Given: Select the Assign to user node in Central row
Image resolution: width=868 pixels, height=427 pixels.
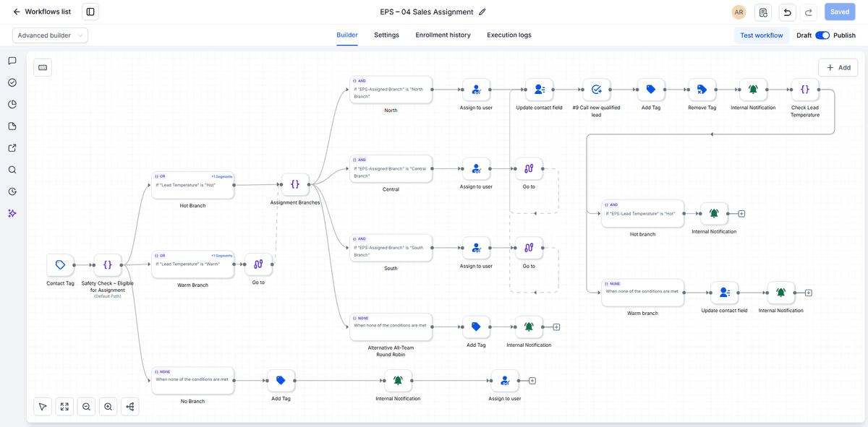Looking at the screenshot, I should (x=476, y=169).
